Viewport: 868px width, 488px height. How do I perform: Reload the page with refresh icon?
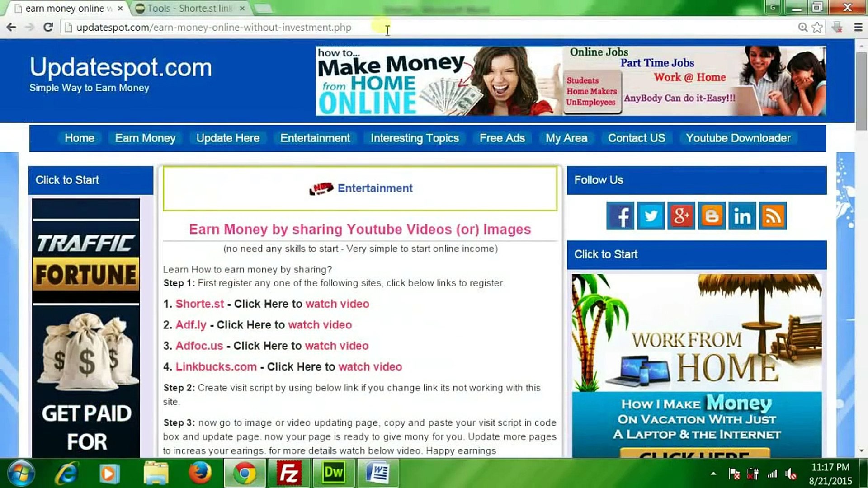pos(48,28)
